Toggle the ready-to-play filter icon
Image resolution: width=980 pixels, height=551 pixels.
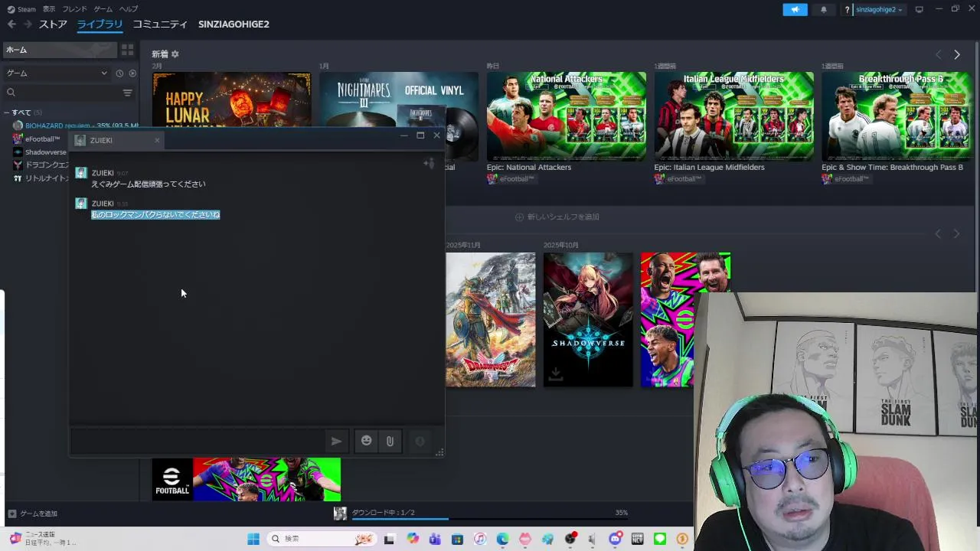pyautogui.click(x=132, y=73)
